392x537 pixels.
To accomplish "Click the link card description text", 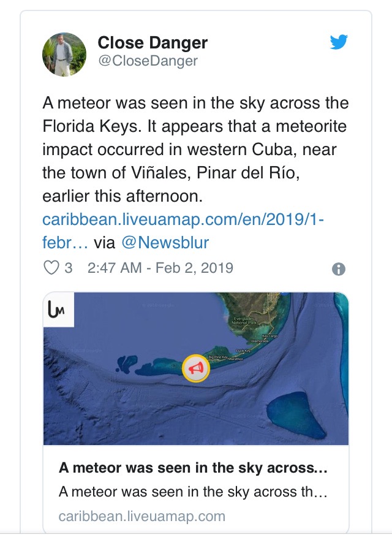I will pyautogui.click(x=193, y=492).
